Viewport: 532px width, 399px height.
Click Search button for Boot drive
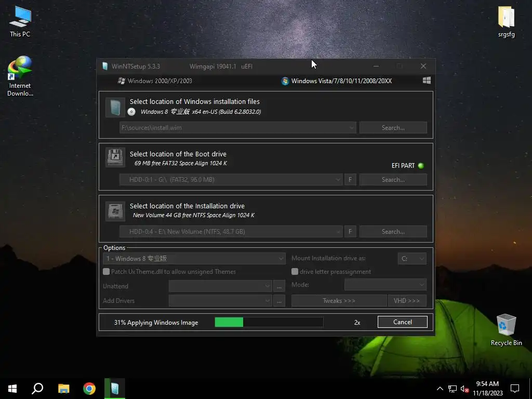tap(393, 179)
